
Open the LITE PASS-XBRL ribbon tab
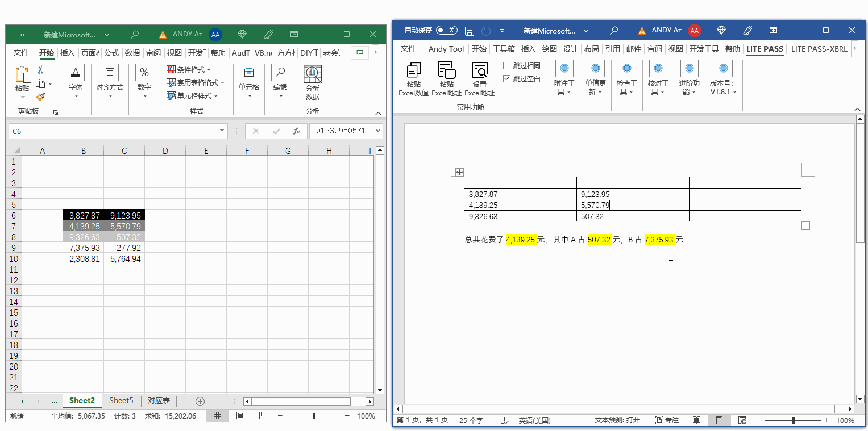click(819, 49)
